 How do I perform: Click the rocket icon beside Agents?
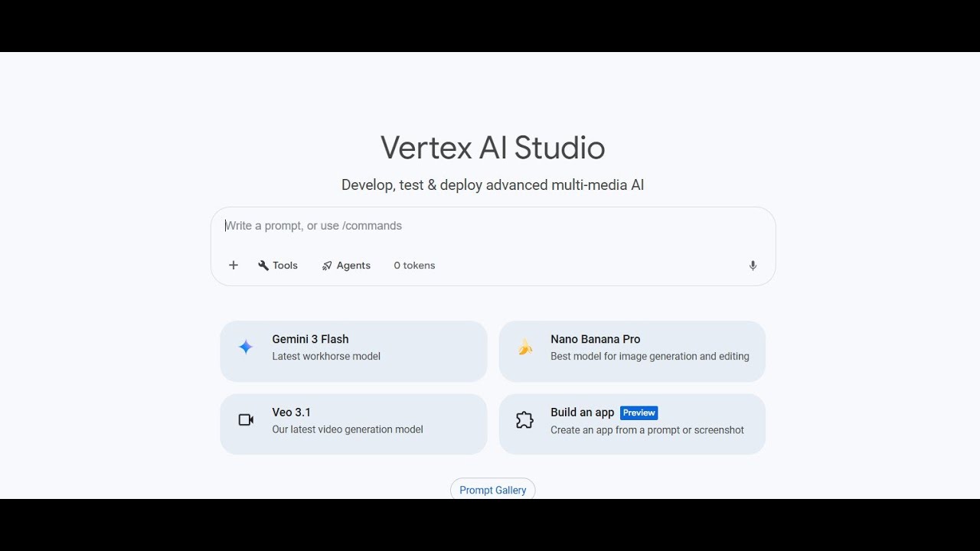point(327,266)
